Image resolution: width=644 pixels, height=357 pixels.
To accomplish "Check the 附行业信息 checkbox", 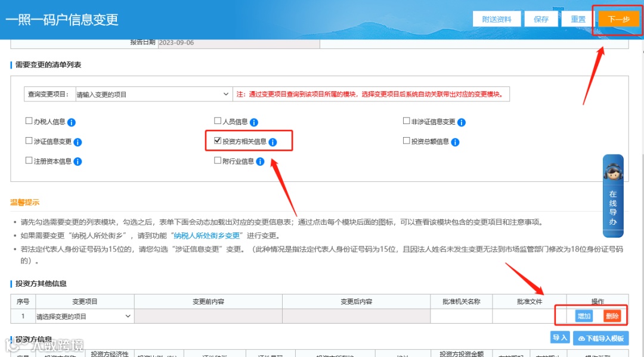I will (218, 160).
